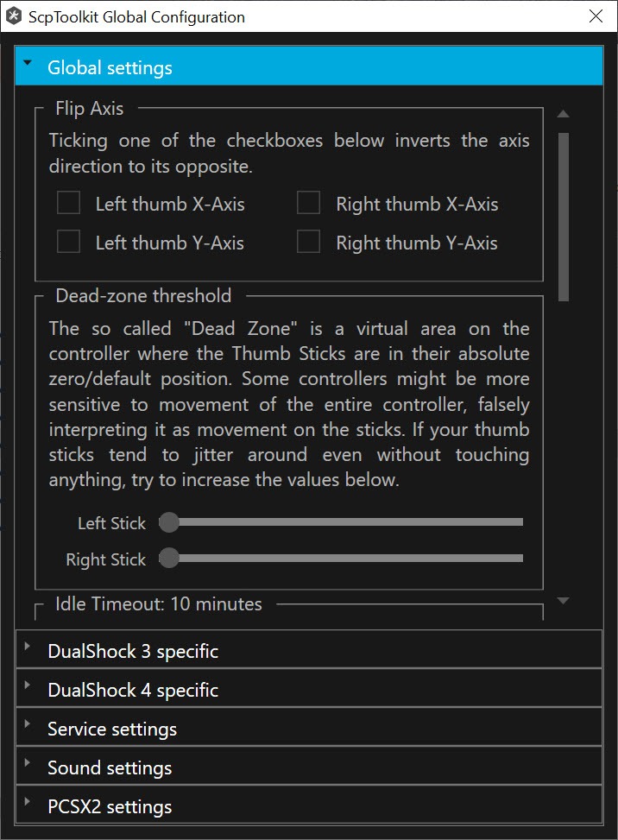The image size is (618, 840).
Task: Click the Right Stick dead-zone slider handle
Action: (x=169, y=559)
